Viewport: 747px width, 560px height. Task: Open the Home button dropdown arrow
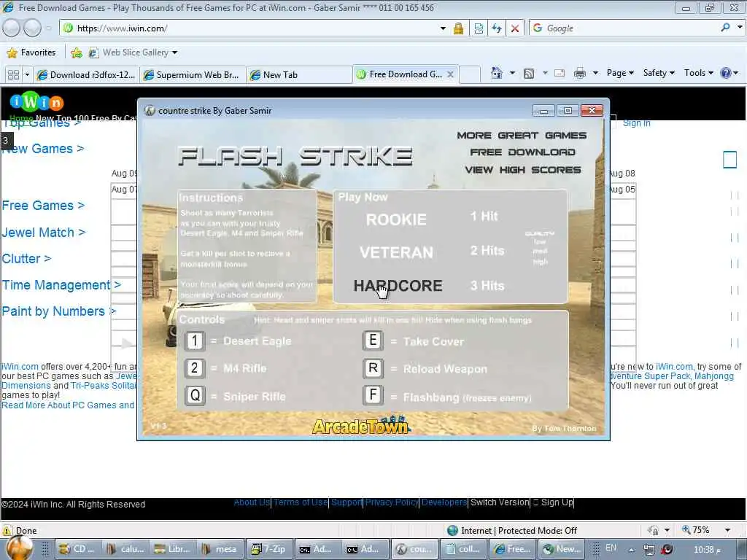tap(512, 74)
